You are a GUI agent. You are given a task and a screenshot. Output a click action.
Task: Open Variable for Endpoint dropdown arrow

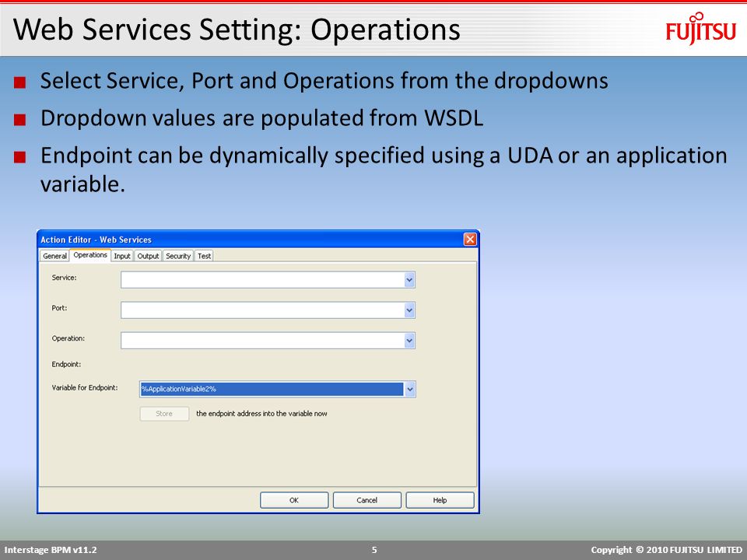click(410, 390)
